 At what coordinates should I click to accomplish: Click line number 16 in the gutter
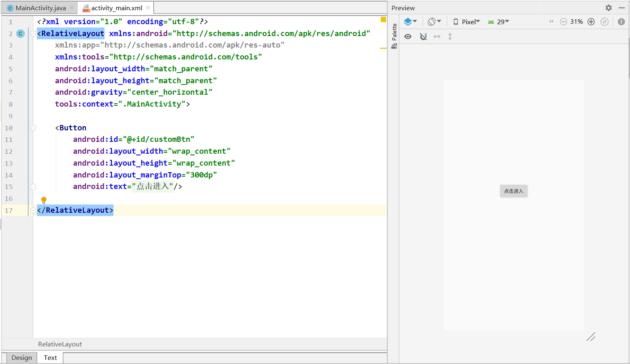[9, 198]
